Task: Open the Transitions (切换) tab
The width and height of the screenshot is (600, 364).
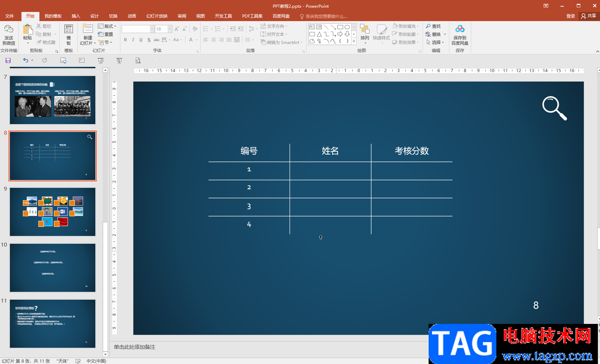Action: click(x=113, y=16)
